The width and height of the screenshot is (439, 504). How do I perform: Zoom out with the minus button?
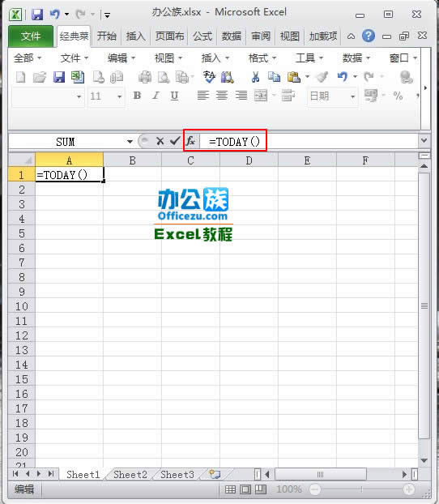(315, 489)
